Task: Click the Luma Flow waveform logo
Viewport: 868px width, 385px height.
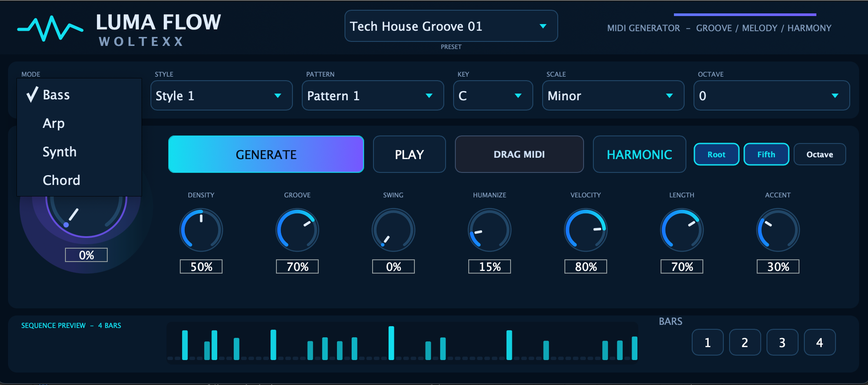Action: (x=50, y=29)
